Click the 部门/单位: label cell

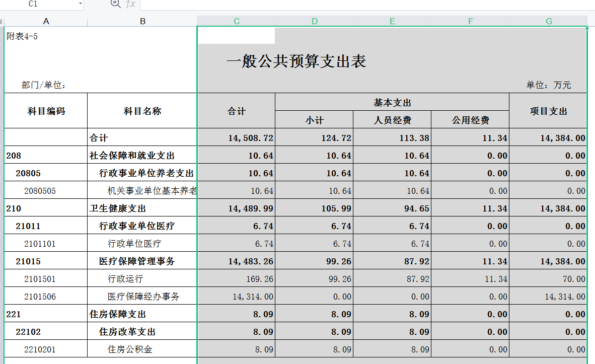pyautogui.click(x=44, y=85)
